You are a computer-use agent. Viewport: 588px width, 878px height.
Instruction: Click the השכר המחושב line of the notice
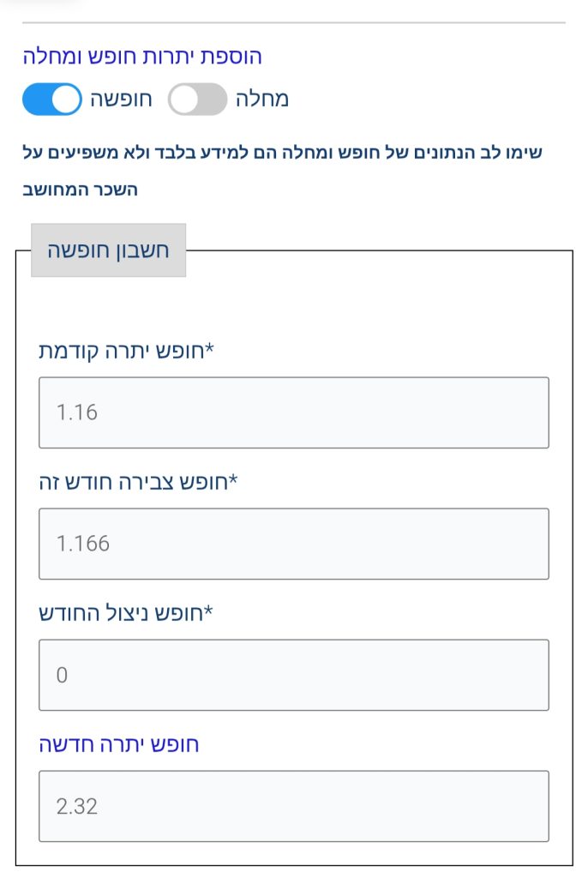80,189
